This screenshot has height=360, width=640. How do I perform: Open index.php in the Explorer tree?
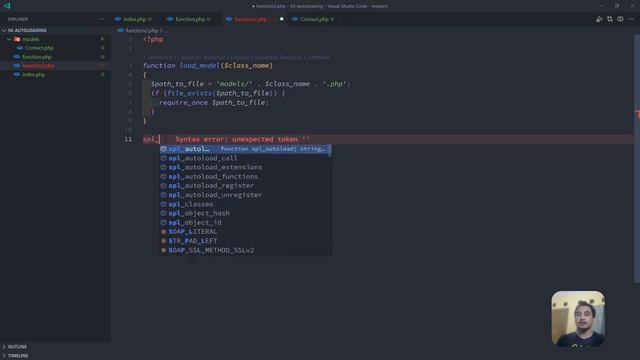coord(34,75)
